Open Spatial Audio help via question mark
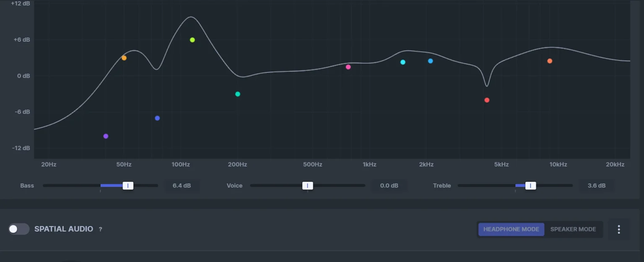The image size is (644, 262). (100, 229)
